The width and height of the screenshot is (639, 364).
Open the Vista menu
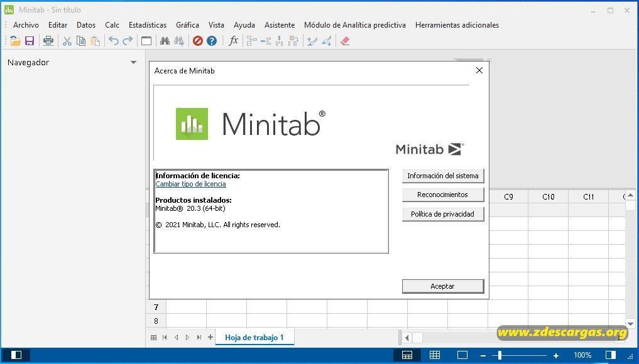(216, 25)
